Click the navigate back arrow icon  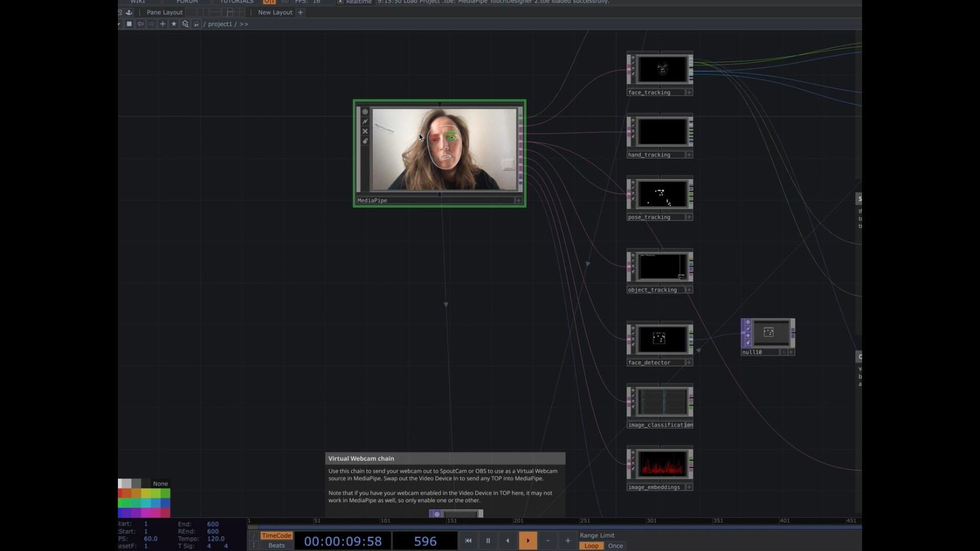[x=141, y=24]
